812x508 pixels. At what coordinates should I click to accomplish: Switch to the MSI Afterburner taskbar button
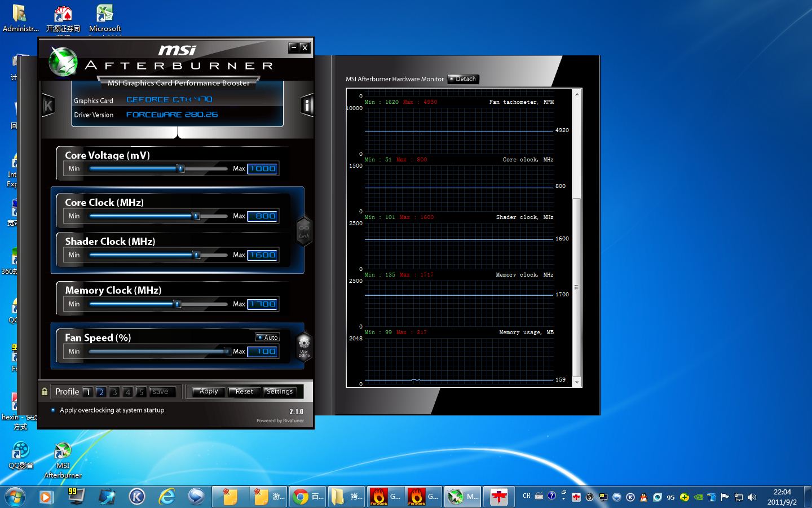coord(462,497)
